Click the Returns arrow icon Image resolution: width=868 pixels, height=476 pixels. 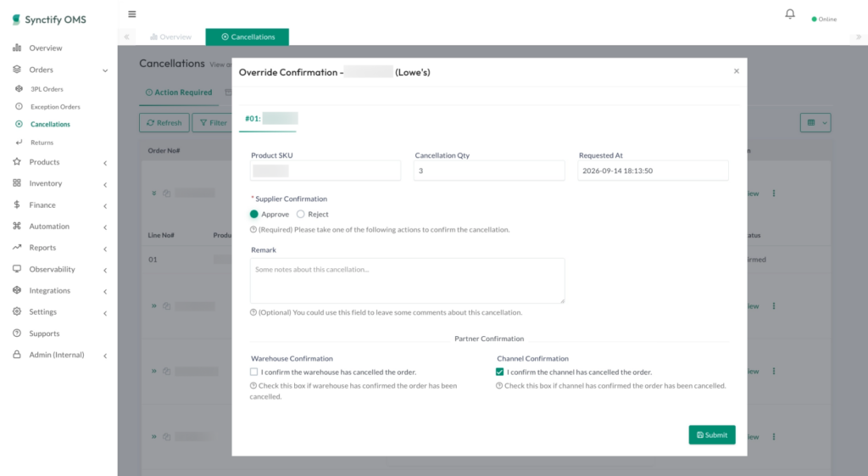(x=19, y=143)
